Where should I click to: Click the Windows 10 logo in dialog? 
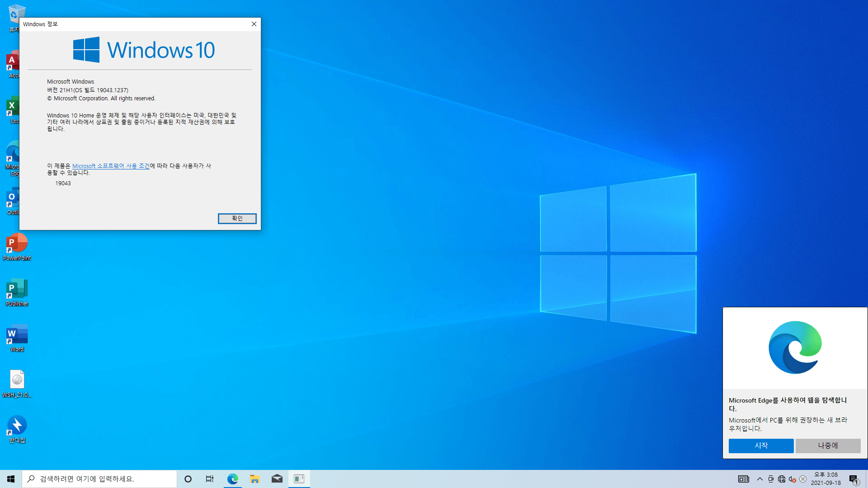tap(144, 50)
